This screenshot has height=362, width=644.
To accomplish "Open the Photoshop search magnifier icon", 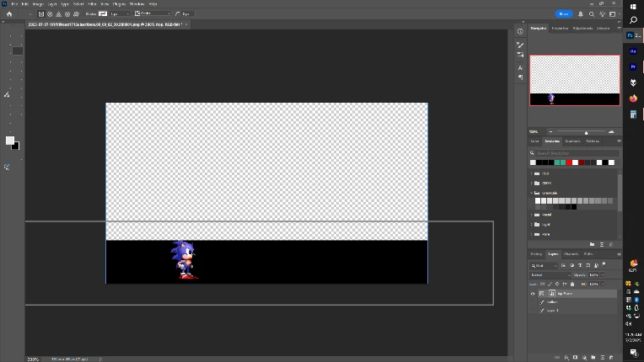I will [592, 14].
